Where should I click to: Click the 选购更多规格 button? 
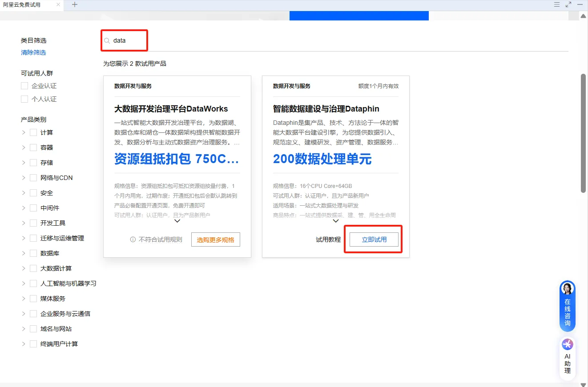(216, 239)
